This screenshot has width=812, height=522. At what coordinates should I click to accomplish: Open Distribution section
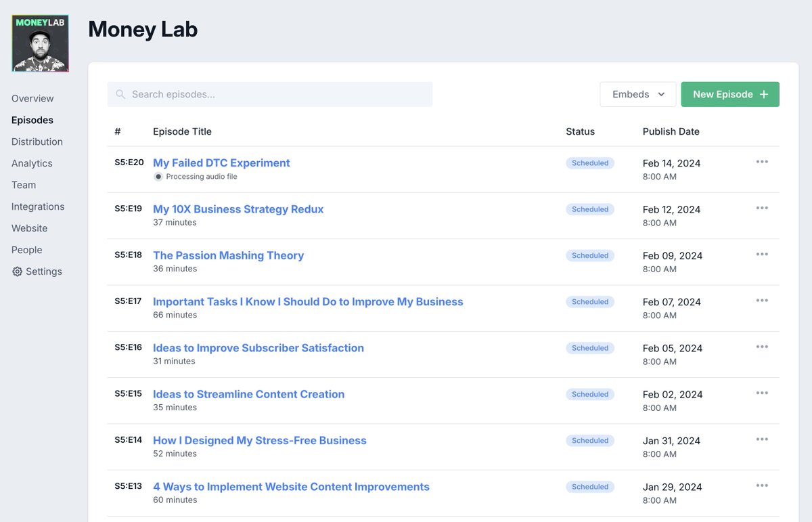pyautogui.click(x=37, y=142)
